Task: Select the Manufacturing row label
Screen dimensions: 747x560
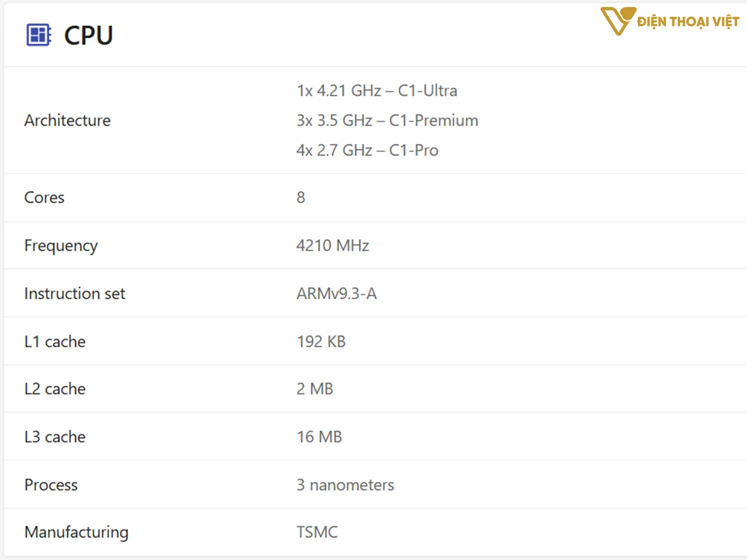Action: [76, 532]
